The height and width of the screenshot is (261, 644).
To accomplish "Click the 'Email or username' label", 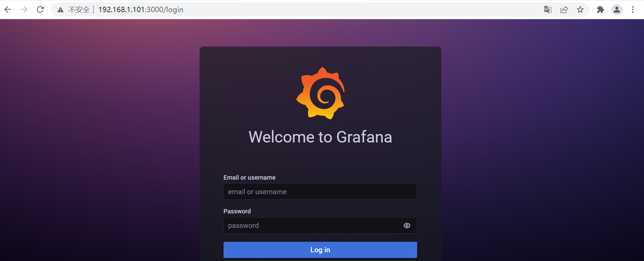I will coord(250,178).
